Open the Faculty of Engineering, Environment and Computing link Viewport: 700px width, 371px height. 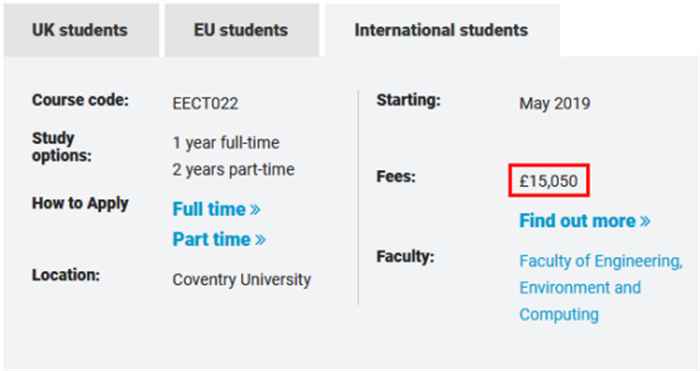click(601, 287)
